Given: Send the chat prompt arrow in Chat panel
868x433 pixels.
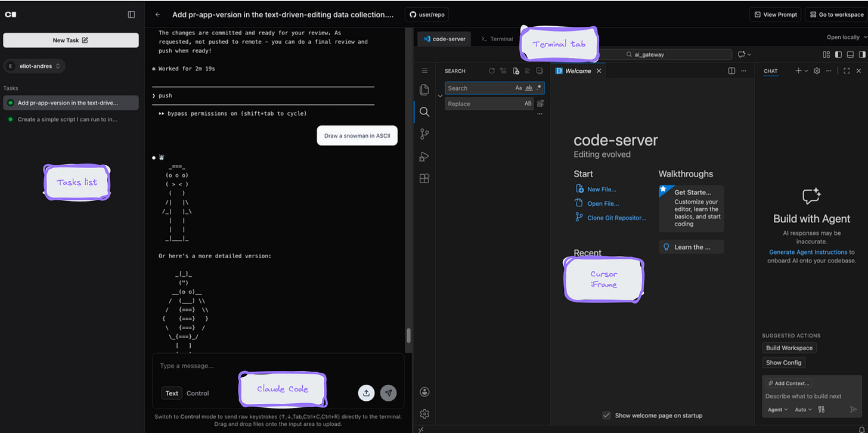Looking at the screenshot, I should pyautogui.click(x=853, y=410).
